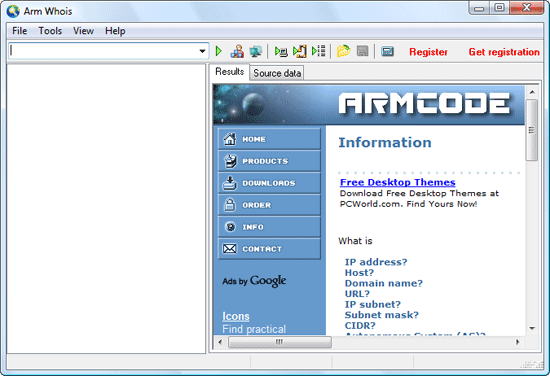Click the IP address? link
Image resolution: width=550 pixels, height=376 pixels.
pyautogui.click(x=376, y=262)
